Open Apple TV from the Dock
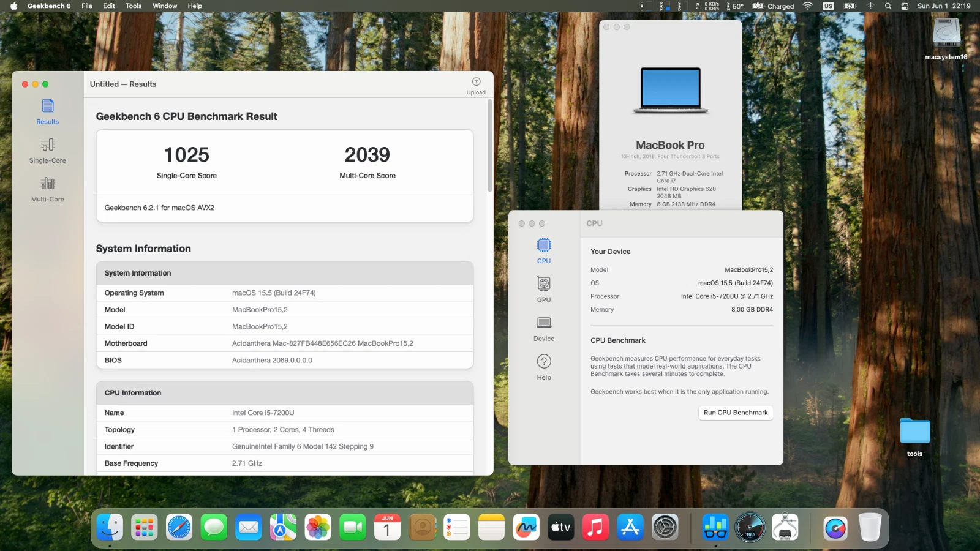Screen dimensions: 980x551 pyautogui.click(x=561, y=527)
